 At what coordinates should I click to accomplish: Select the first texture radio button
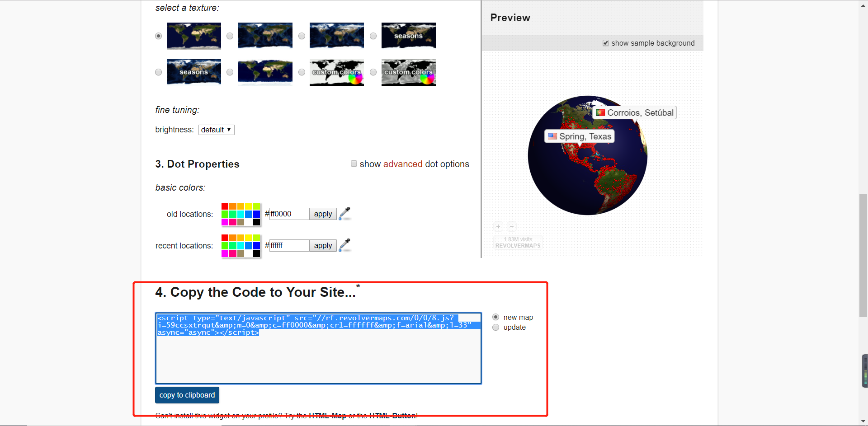(x=158, y=36)
